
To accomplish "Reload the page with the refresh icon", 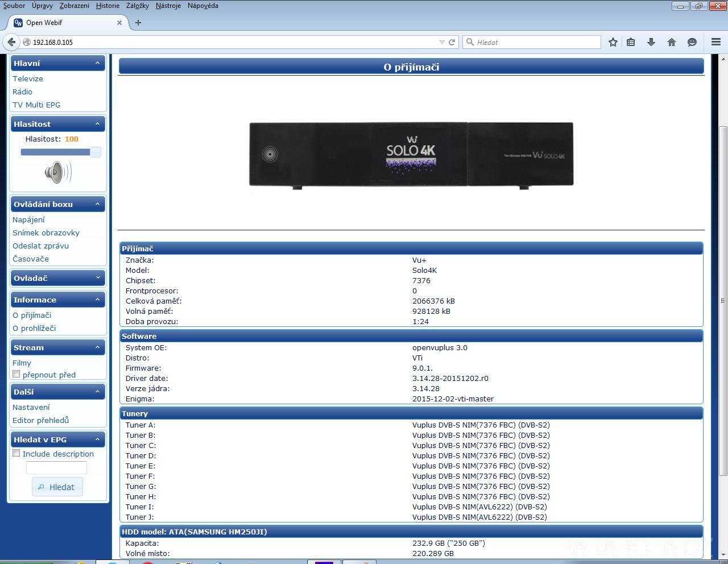I will tap(452, 42).
